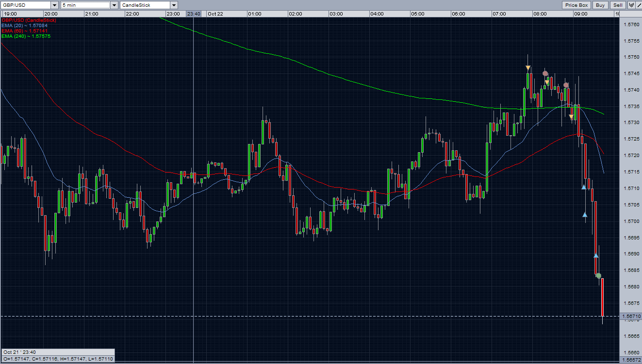Select the GBP/USD (CandleStick) legend entry

tap(29, 20)
